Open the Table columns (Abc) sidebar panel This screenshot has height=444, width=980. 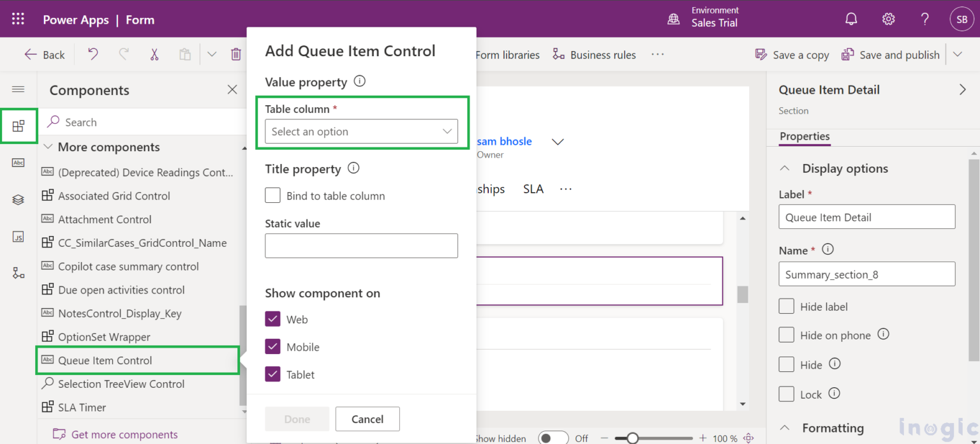tap(19, 162)
